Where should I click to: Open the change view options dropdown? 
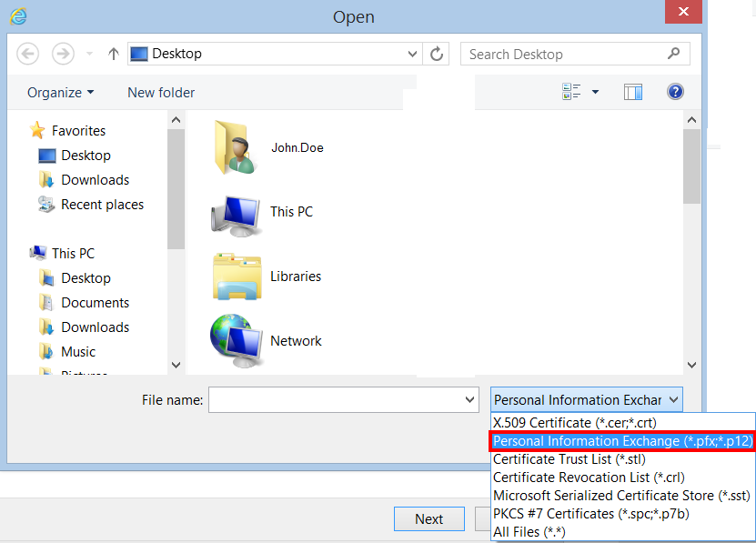click(x=596, y=92)
